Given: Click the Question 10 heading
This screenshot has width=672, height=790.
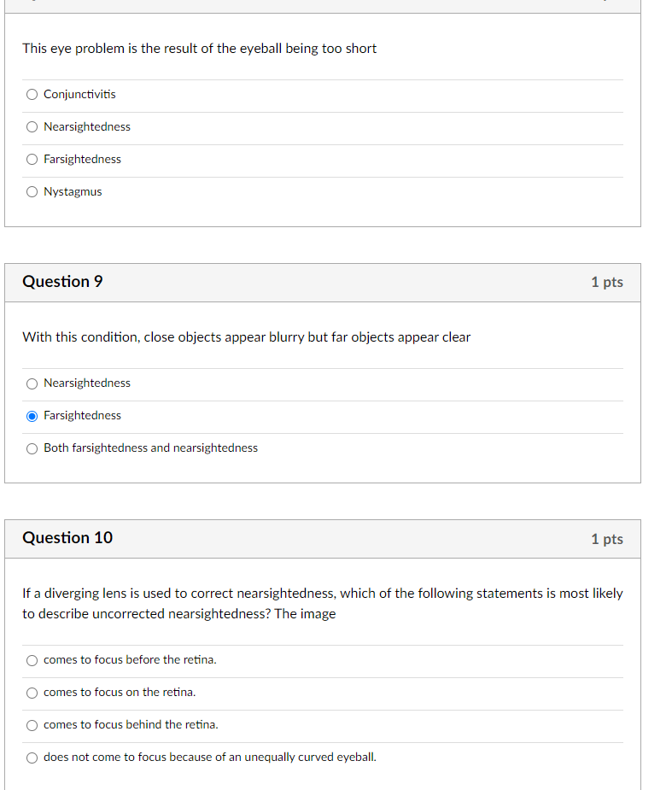Looking at the screenshot, I should (x=67, y=537).
